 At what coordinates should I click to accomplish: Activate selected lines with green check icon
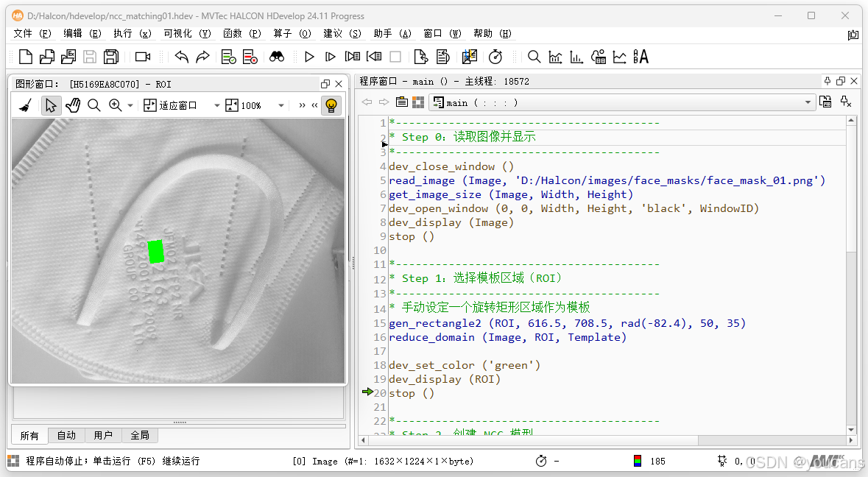tap(229, 57)
